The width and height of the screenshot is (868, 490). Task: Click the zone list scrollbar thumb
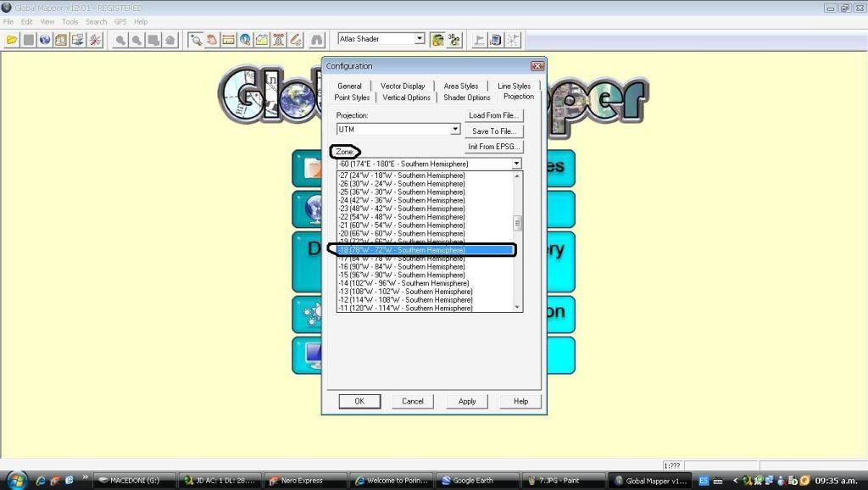point(518,223)
